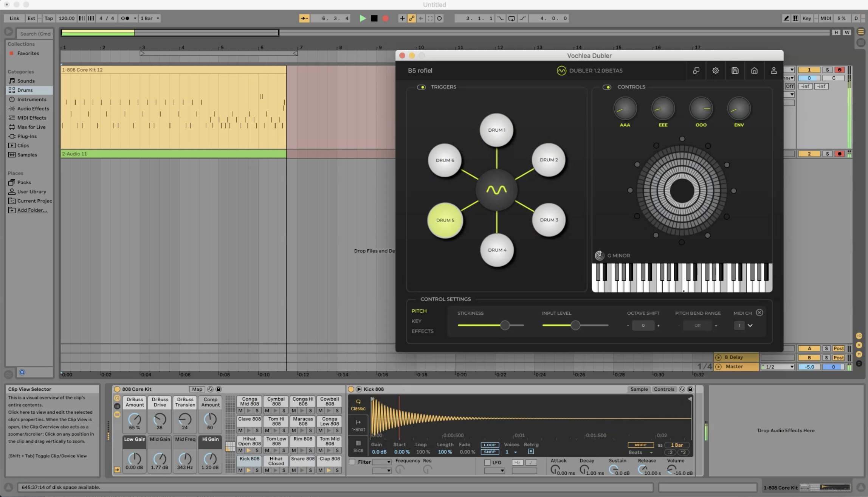Select the Drums category in the browser
Screen dimensions: 868x497
click(x=25, y=90)
